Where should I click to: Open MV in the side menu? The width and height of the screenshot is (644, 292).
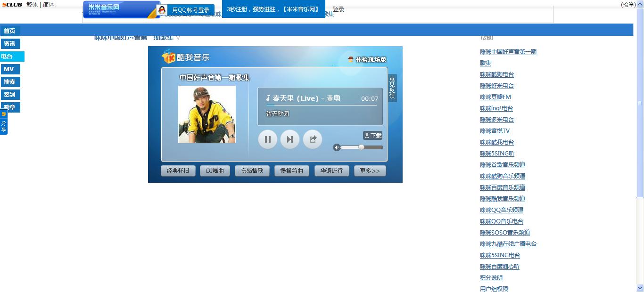pyautogui.click(x=9, y=69)
